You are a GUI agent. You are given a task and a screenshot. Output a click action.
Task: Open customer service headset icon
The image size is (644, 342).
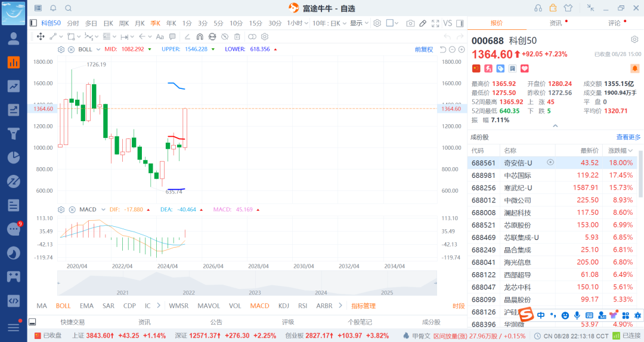click(x=538, y=8)
